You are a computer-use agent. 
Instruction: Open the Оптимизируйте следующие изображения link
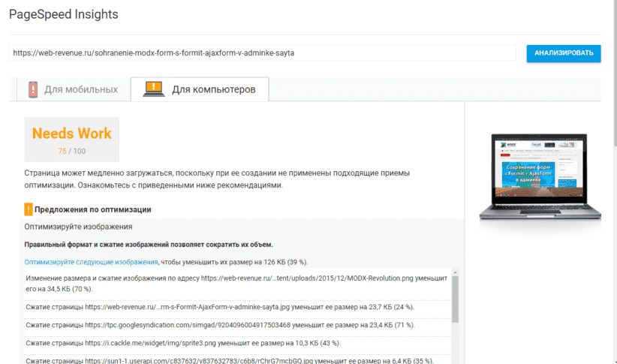click(x=91, y=262)
